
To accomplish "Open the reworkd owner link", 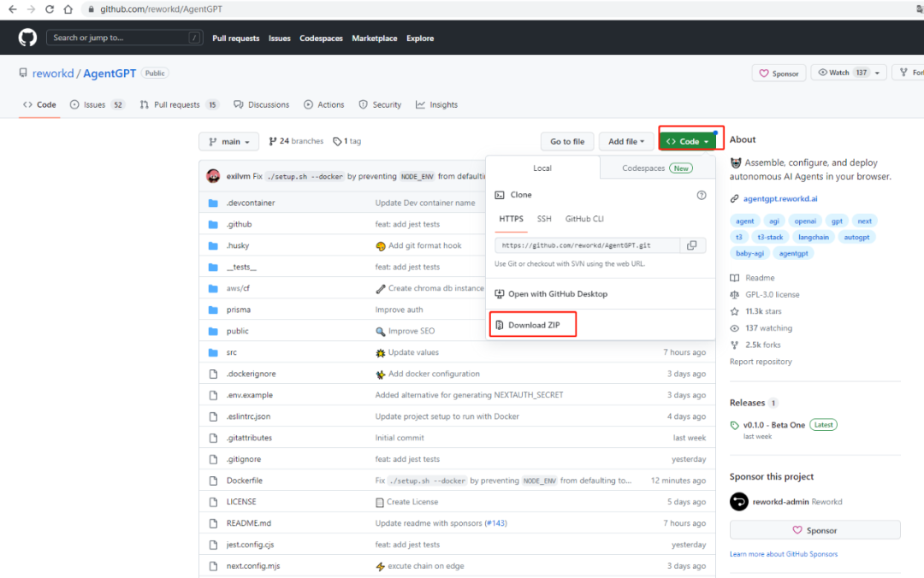I will coord(53,74).
